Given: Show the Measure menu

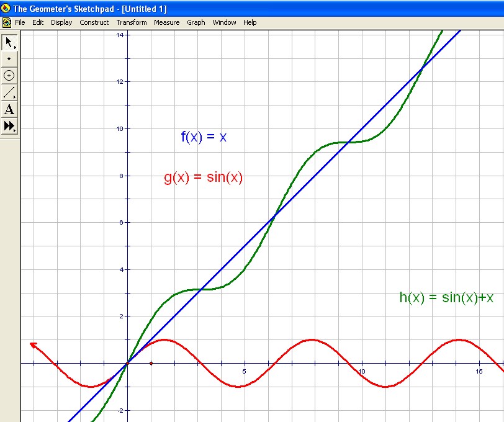Looking at the screenshot, I should [x=167, y=22].
